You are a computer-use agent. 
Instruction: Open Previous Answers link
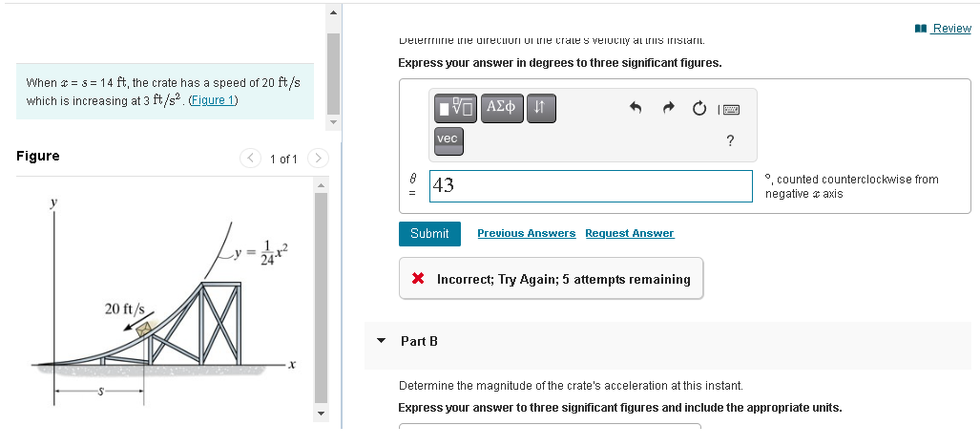click(526, 233)
